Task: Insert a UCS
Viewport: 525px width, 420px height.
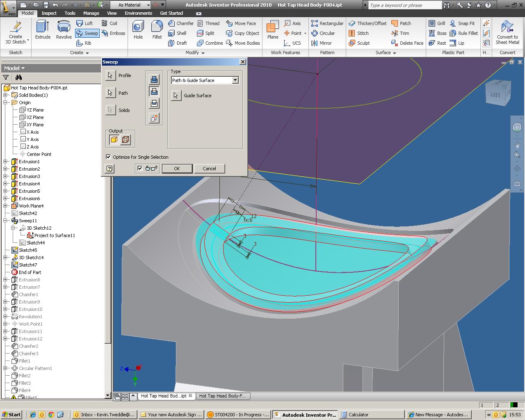Action: (292, 43)
